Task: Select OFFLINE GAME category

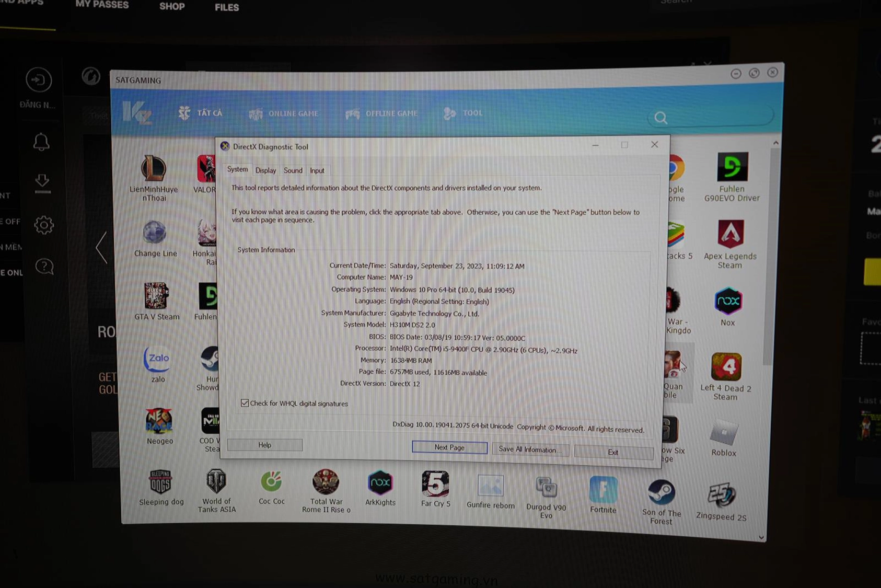Action: coord(382,113)
